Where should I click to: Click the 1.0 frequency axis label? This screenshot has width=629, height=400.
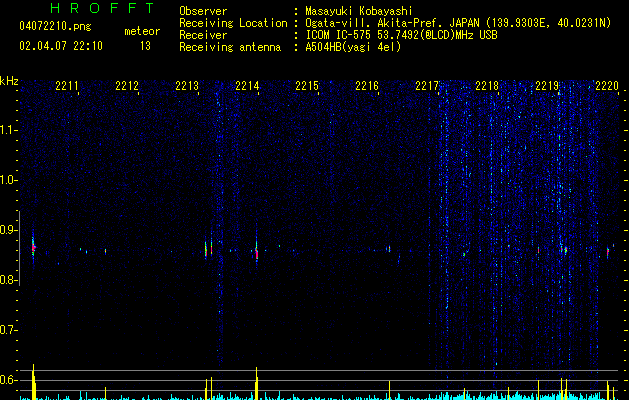pos(7,180)
